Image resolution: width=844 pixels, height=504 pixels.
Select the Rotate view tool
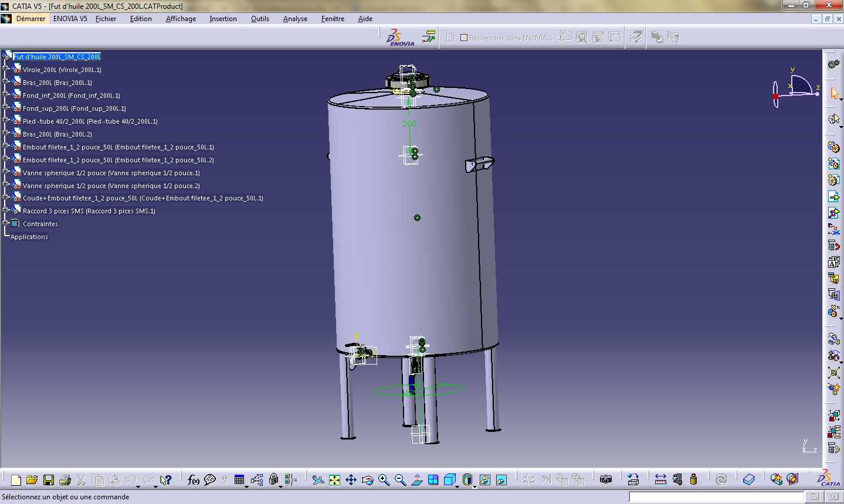[x=367, y=480]
